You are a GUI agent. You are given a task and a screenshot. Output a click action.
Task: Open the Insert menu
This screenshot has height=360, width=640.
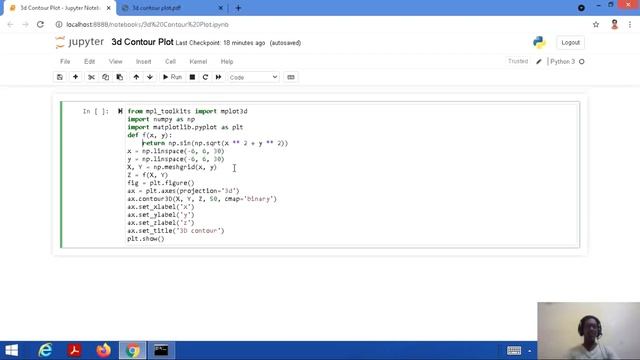143,62
